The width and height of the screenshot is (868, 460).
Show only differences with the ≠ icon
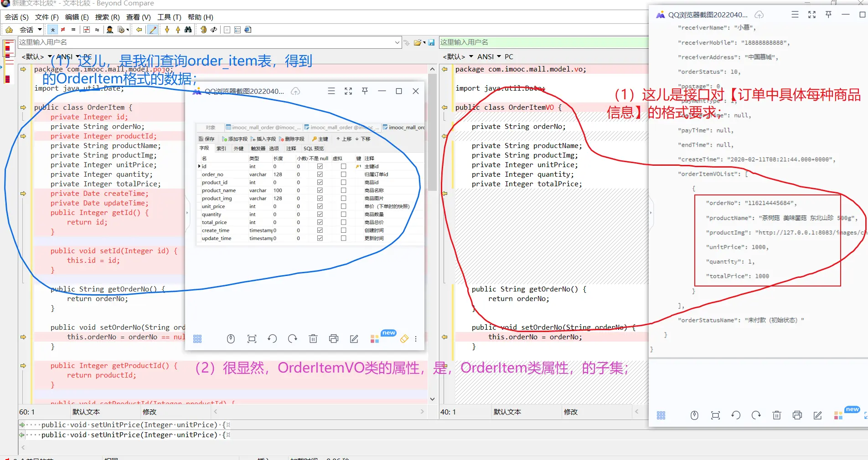click(63, 30)
